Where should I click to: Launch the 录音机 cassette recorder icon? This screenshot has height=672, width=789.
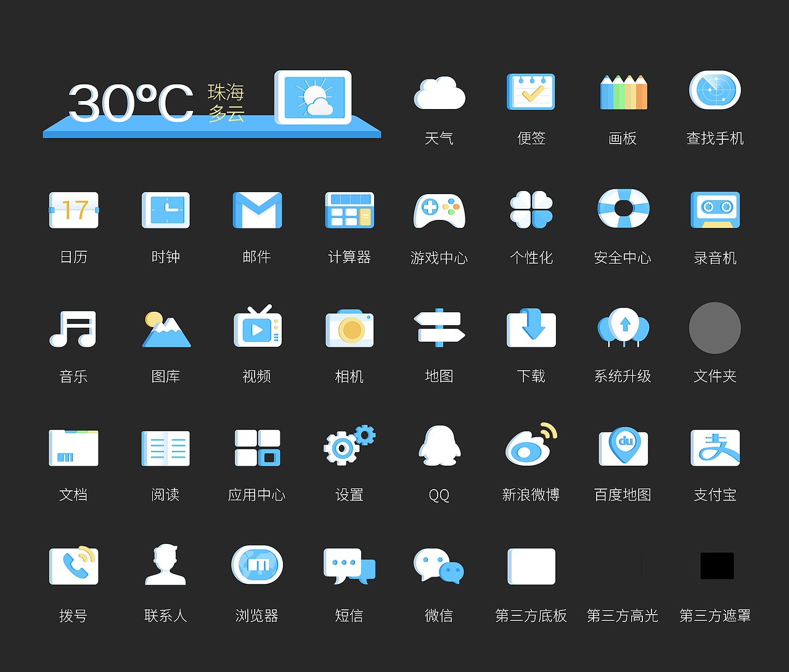(x=715, y=210)
